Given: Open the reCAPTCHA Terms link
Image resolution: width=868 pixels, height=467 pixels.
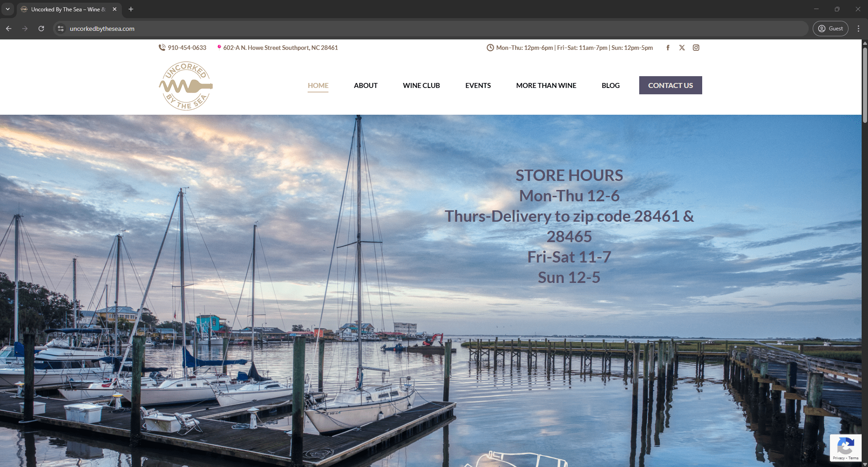Looking at the screenshot, I should [x=854, y=458].
